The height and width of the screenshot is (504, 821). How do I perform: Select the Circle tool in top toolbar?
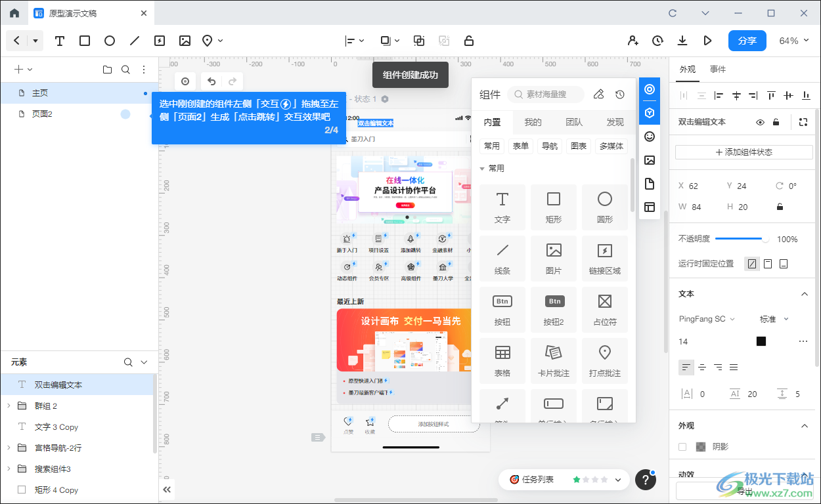point(110,41)
